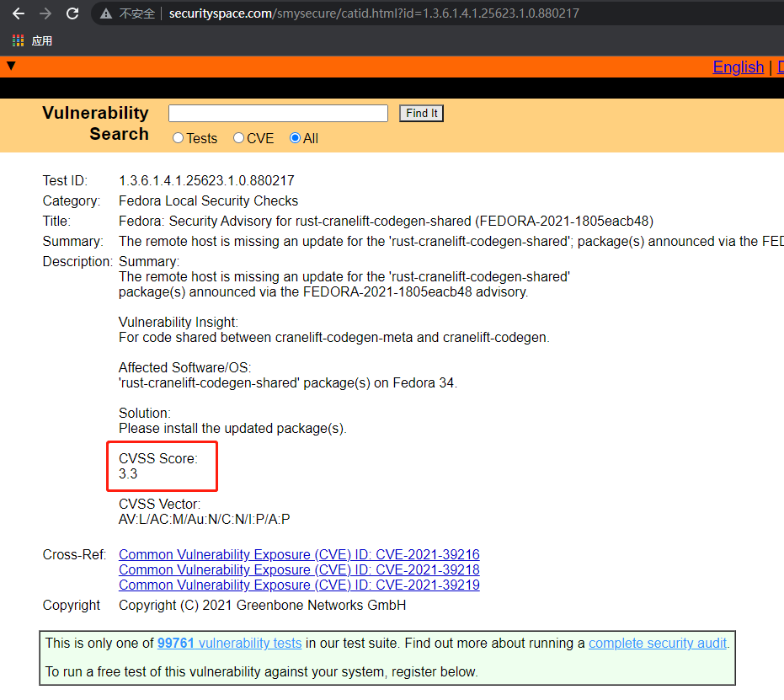The height and width of the screenshot is (700, 784).
Task: Click the Test ID value 1.3.6.1.4.1.25623.1.0.880217
Action: click(x=206, y=180)
